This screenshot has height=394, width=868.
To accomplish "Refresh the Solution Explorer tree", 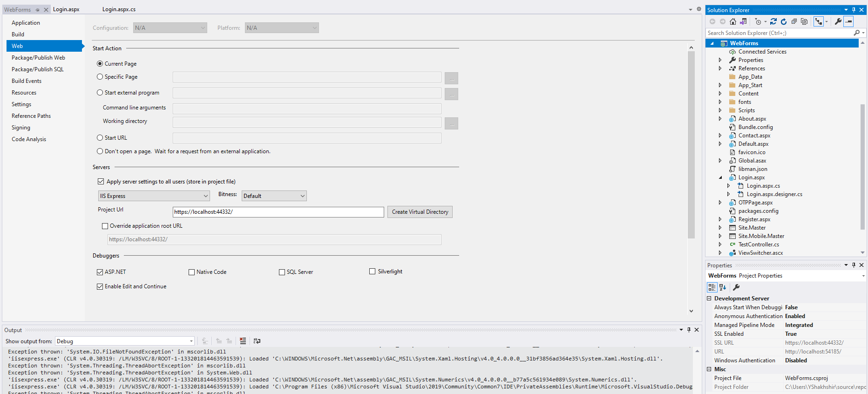I will pos(784,21).
